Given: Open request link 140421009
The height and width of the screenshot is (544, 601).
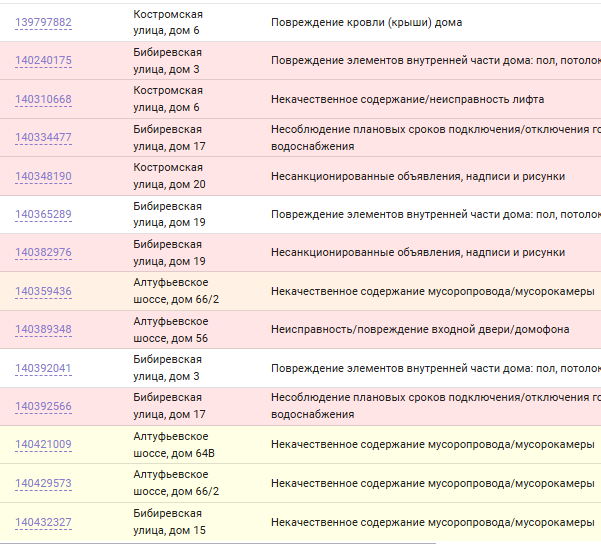Looking at the screenshot, I should point(43,444).
